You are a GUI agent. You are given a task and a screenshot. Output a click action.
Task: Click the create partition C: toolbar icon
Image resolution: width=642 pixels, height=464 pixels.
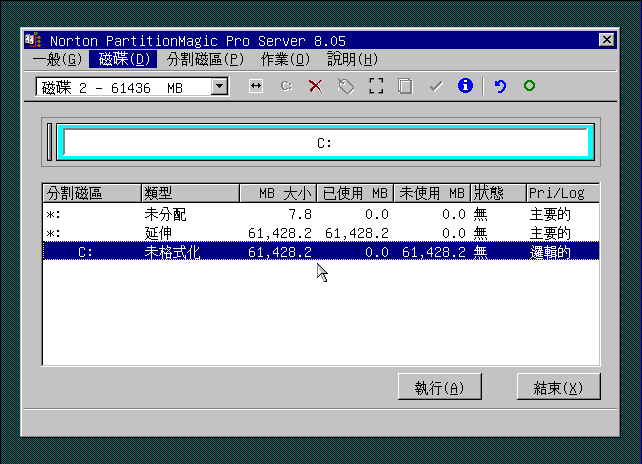click(286, 87)
